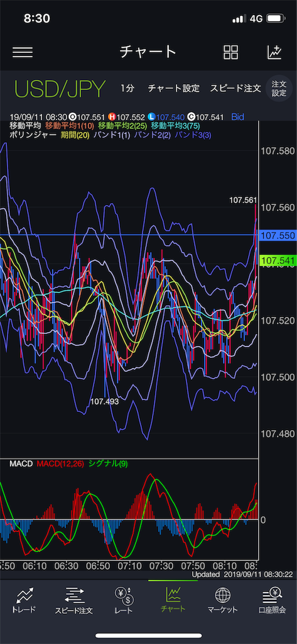This screenshot has height=644, width=297.
Task: Open the マーケット tab
Action: click(x=222, y=600)
